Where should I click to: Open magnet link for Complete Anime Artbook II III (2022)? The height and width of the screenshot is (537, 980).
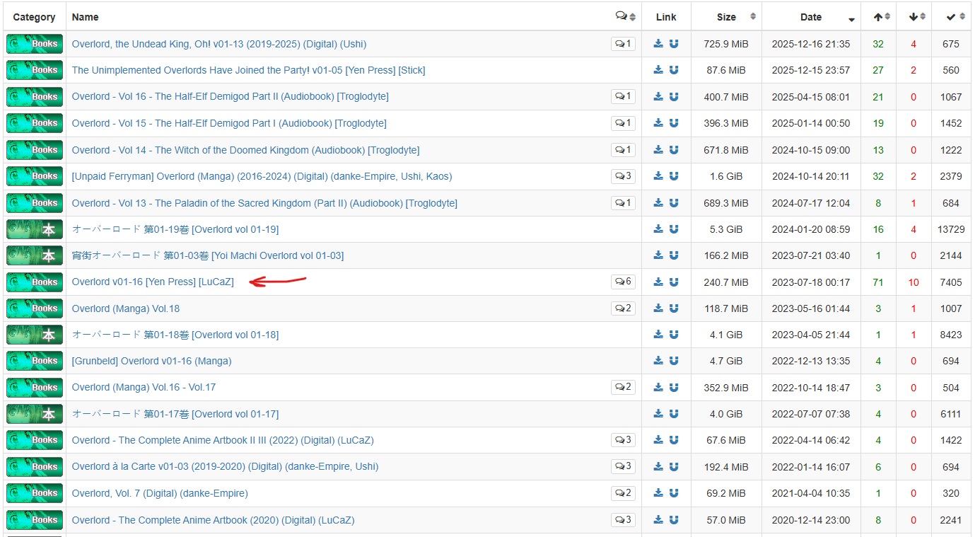[674, 440]
